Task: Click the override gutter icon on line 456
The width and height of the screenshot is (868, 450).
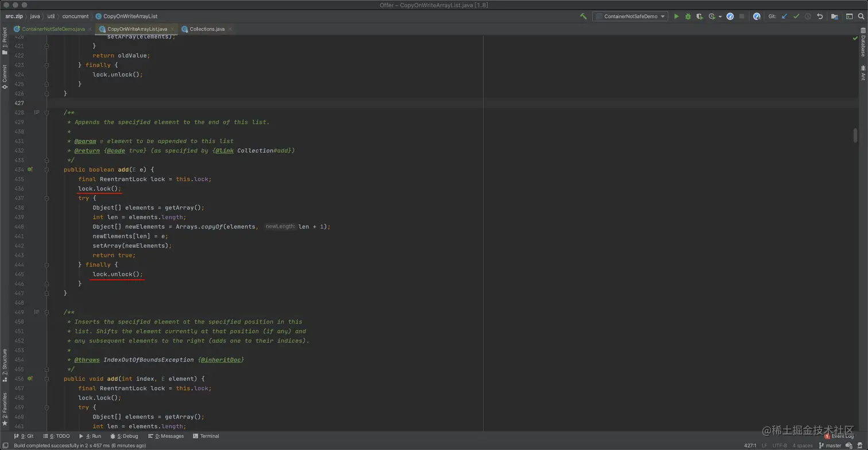Action: click(x=30, y=379)
